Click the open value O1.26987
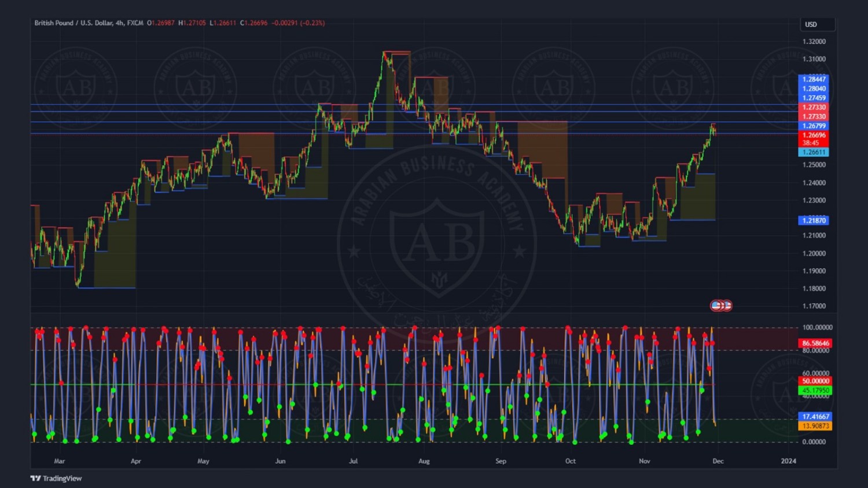 [x=160, y=23]
